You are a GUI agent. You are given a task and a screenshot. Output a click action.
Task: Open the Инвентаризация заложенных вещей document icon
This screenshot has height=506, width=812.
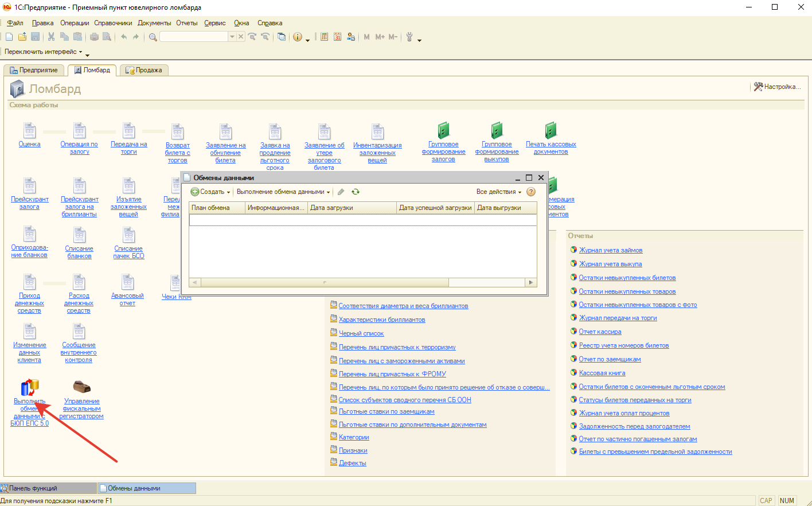click(377, 131)
